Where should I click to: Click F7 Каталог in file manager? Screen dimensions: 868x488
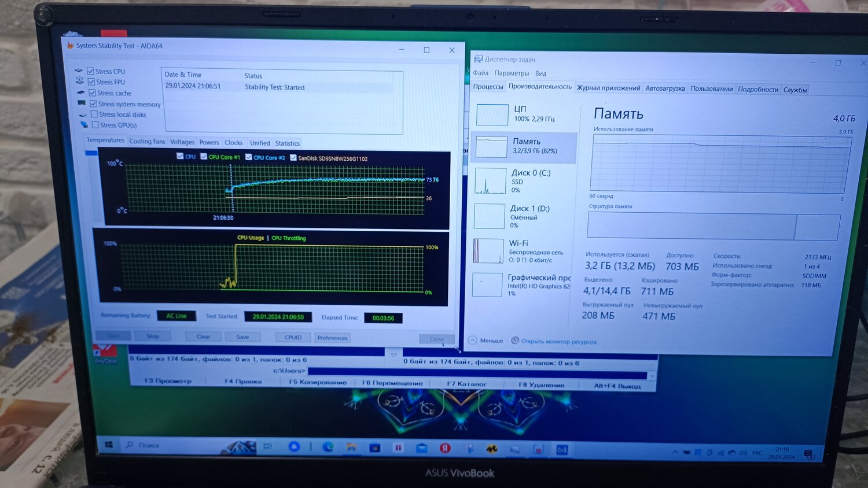click(466, 384)
